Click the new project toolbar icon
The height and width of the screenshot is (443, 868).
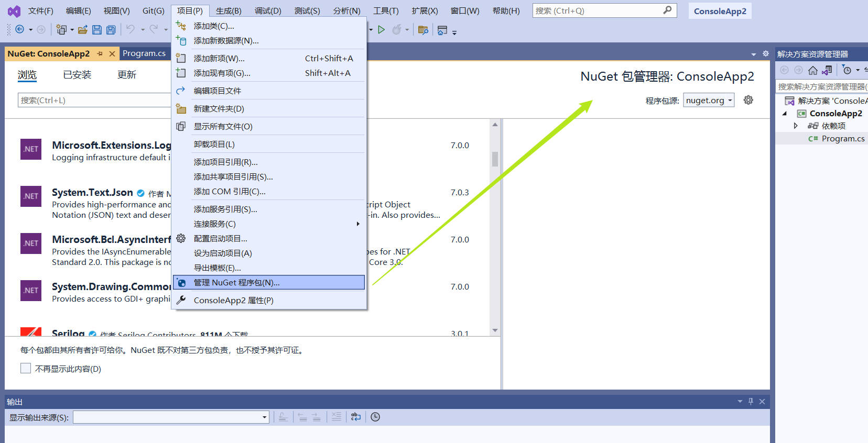[61, 30]
